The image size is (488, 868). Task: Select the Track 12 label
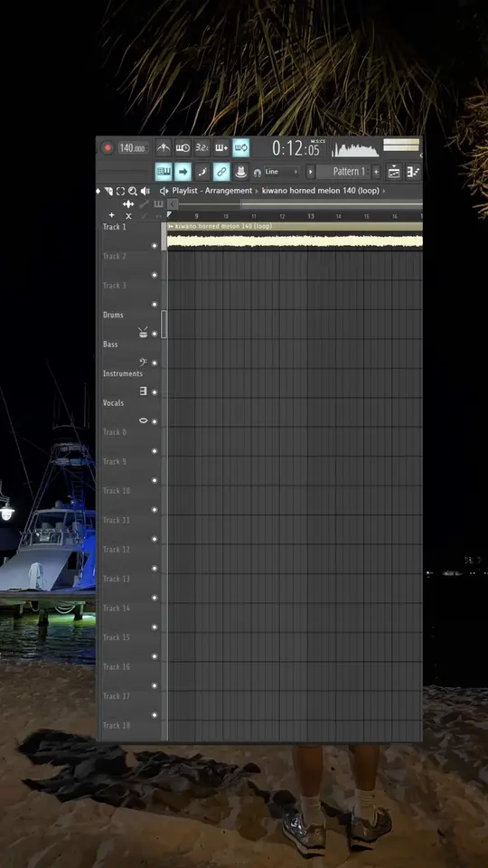pos(117,550)
